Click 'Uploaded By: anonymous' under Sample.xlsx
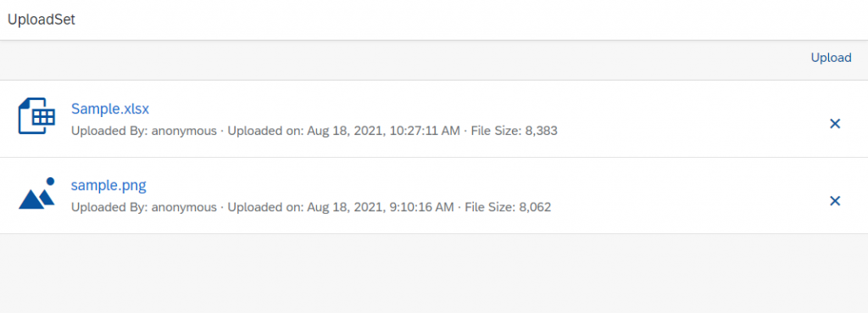Image resolution: width=868 pixels, height=313 pixels. click(x=144, y=131)
